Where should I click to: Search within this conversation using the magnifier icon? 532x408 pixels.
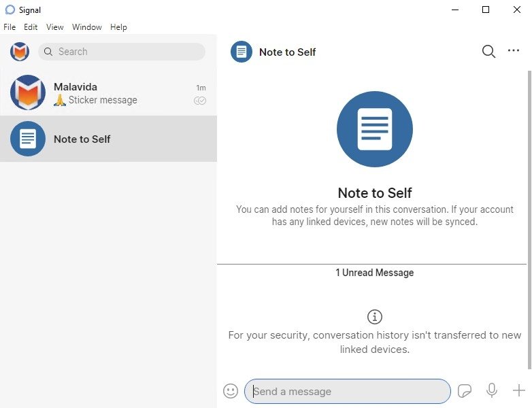(488, 52)
